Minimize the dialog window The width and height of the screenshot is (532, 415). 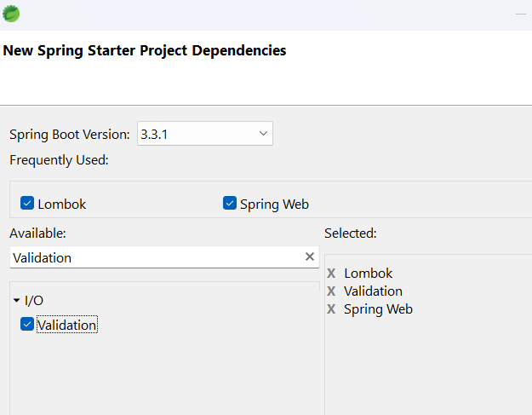pos(520,14)
